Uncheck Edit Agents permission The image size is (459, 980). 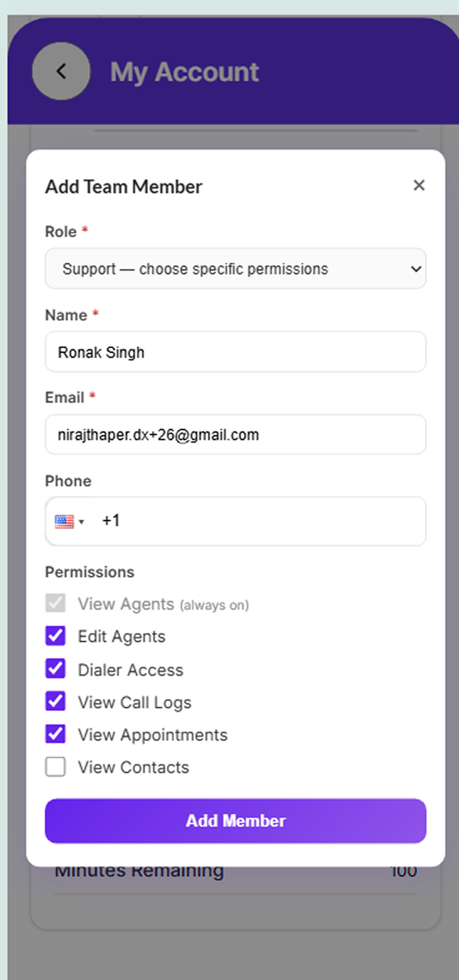56,636
